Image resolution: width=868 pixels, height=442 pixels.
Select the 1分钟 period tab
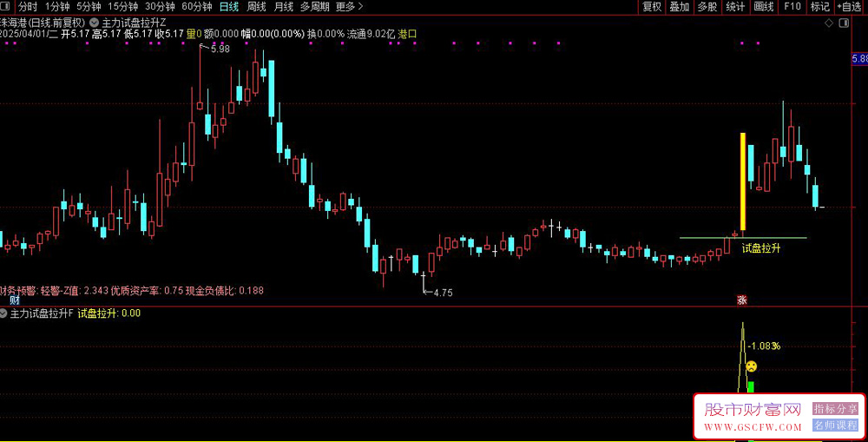pos(57,7)
